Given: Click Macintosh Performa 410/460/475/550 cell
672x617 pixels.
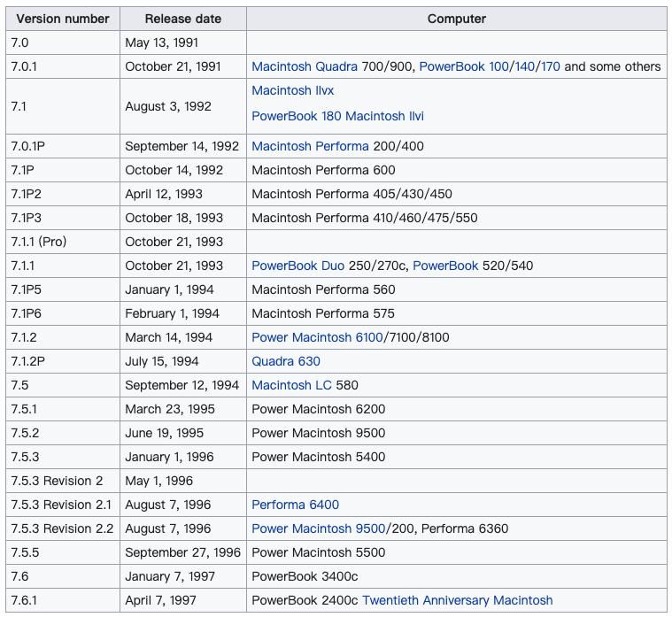Looking at the screenshot, I should click(457, 218).
